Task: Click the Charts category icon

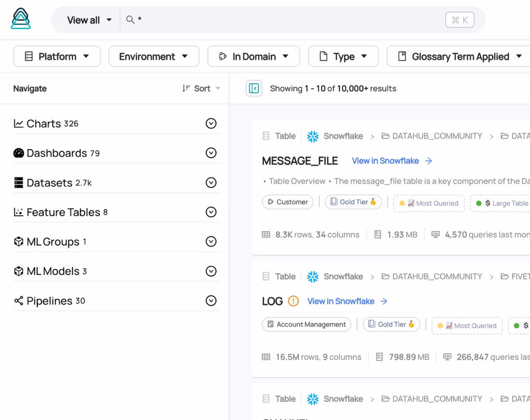Action: (x=19, y=124)
